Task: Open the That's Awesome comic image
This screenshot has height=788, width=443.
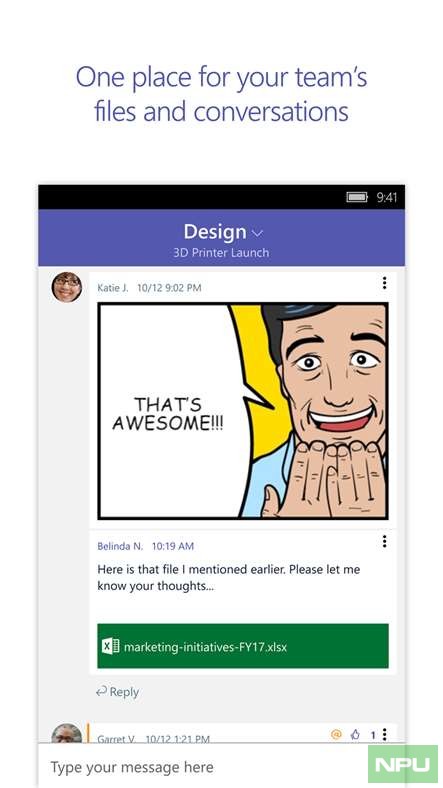Action: click(x=243, y=411)
